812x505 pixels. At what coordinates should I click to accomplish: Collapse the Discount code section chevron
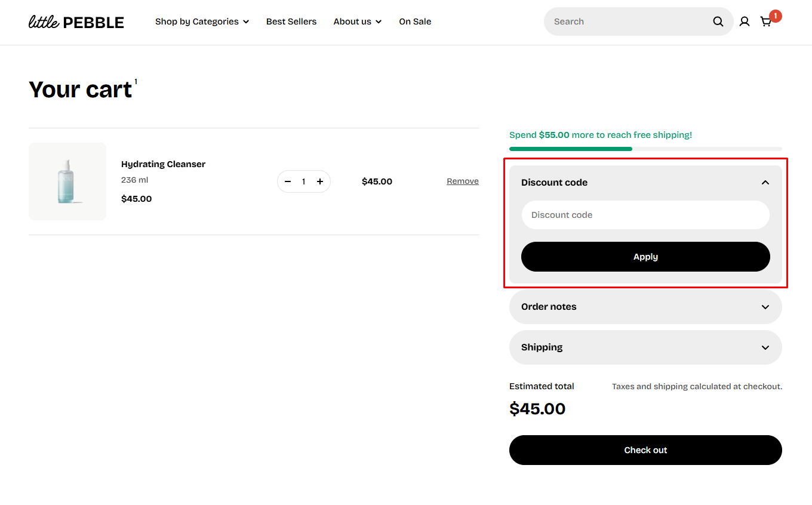765,183
